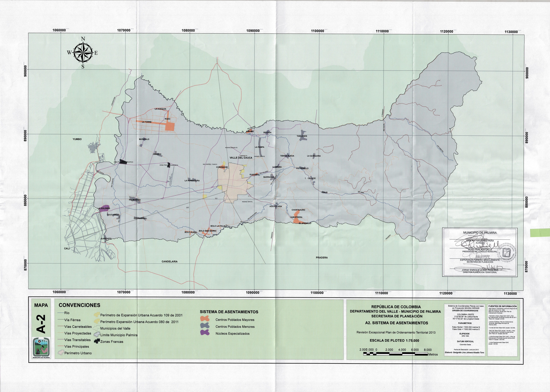Click the LA HERRADURA label
This screenshot has width=550, height=392.
click(192, 181)
